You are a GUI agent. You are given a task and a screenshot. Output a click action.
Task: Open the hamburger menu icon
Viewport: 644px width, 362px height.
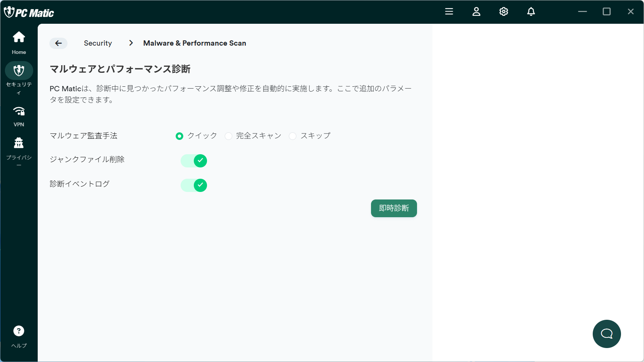[x=449, y=12]
